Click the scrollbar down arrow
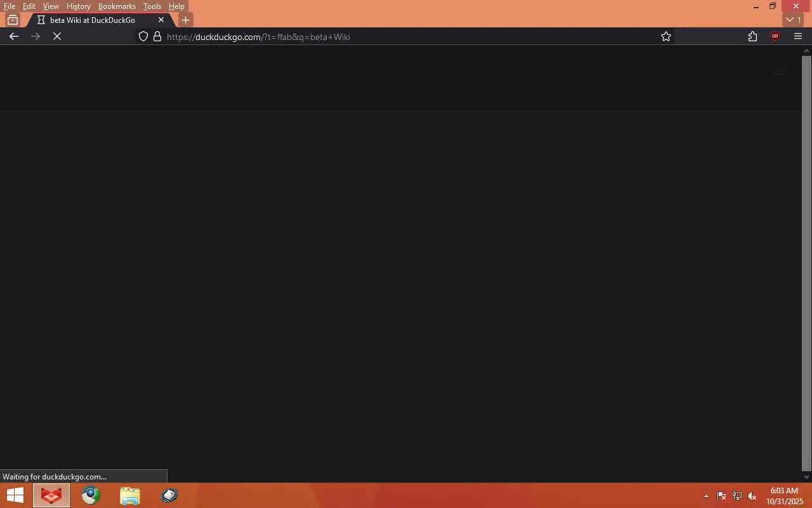812x508 pixels. click(807, 477)
